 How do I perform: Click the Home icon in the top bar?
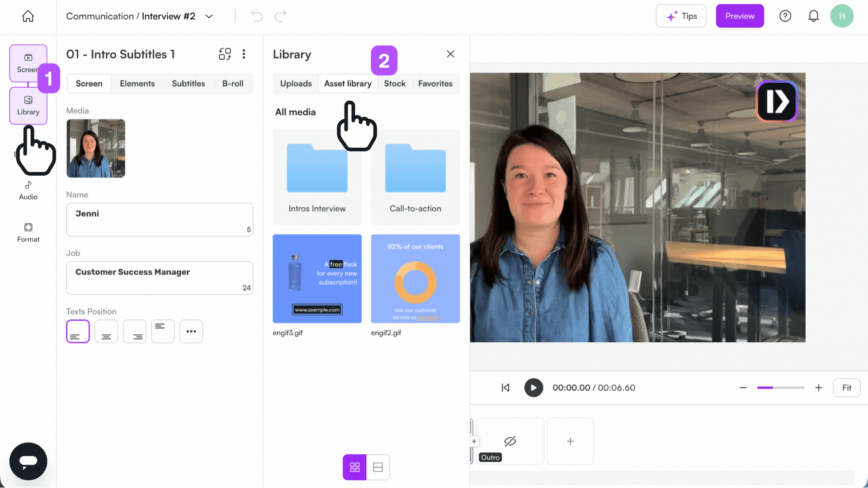point(28,16)
